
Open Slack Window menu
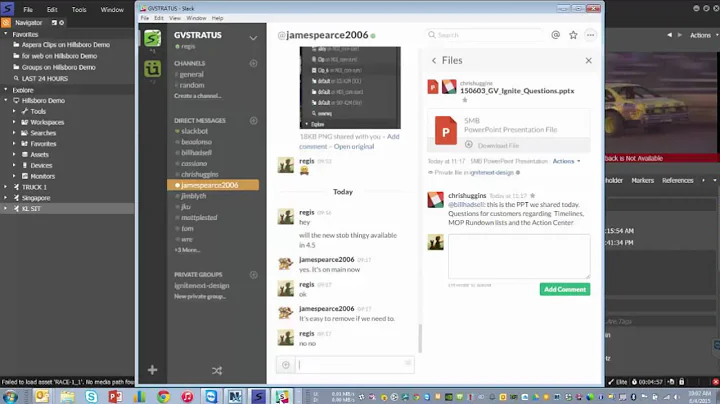tap(196, 18)
